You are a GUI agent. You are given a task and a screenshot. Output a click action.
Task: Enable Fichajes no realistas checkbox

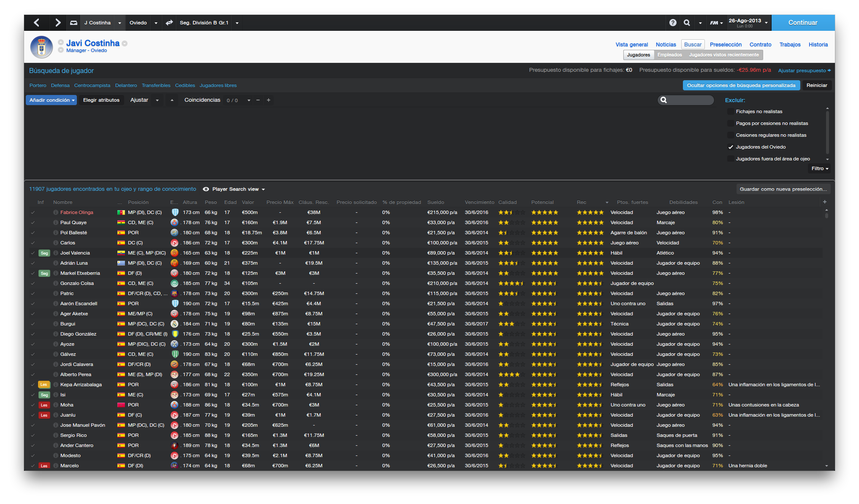(x=731, y=111)
